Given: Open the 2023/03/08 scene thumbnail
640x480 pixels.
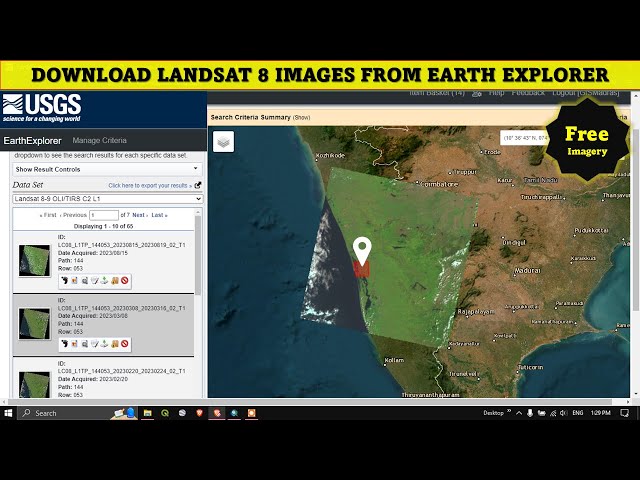Looking at the screenshot, I should pos(34,324).
